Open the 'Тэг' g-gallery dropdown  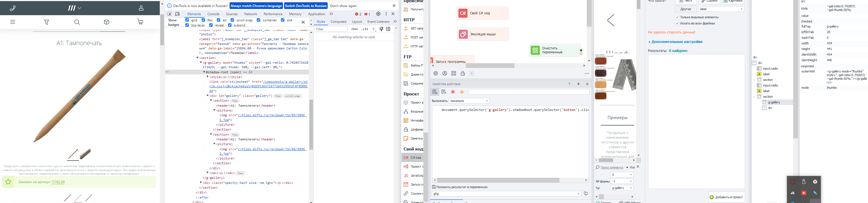coord(622,188)
